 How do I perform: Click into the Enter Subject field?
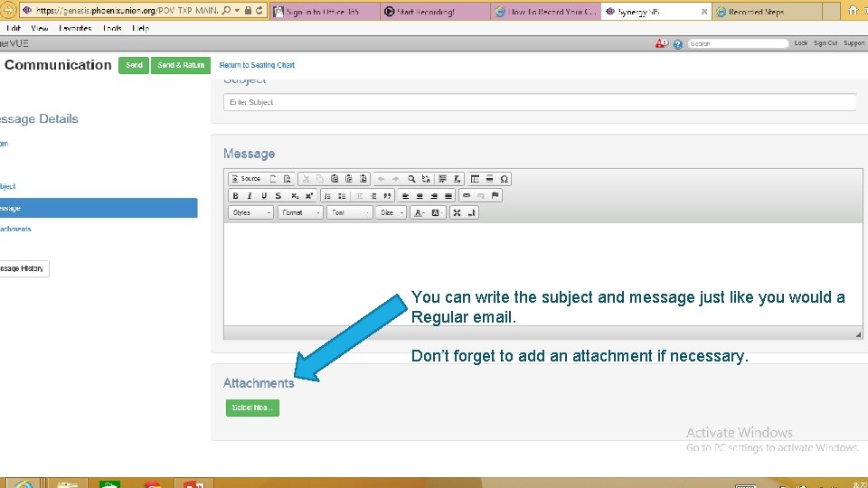[540, 102]
